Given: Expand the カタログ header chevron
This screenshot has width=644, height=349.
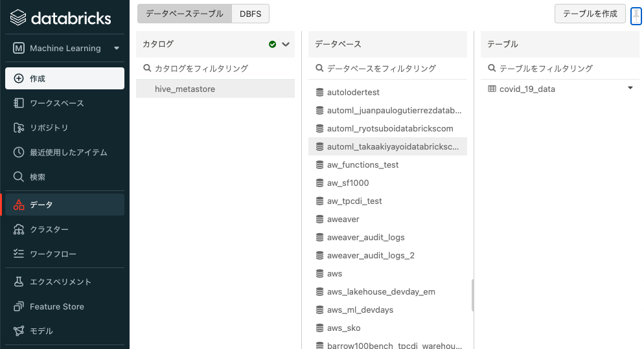Looking at the screenshot, I should tap(286, 44).
